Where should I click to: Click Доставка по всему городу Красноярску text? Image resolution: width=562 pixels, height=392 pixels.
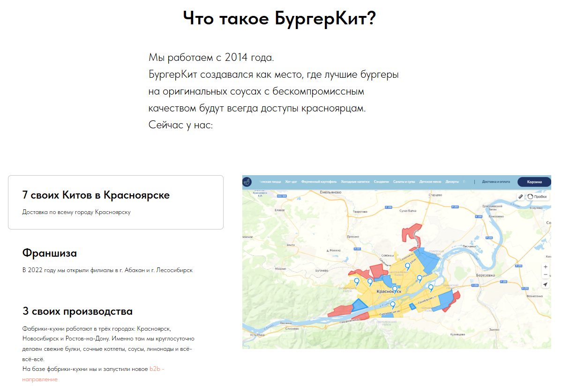76,212
